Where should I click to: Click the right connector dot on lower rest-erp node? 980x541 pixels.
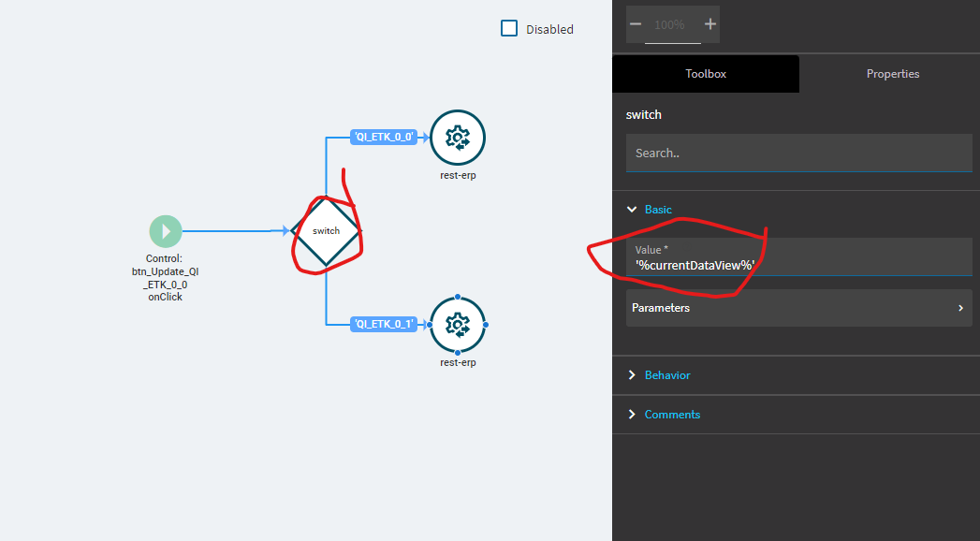pos(486,325)
